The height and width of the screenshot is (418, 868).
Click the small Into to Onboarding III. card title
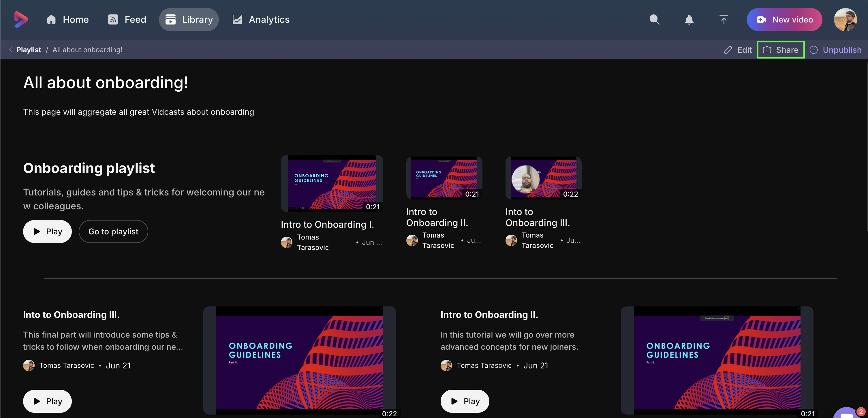pyautogui.click(x=538, y=217)
